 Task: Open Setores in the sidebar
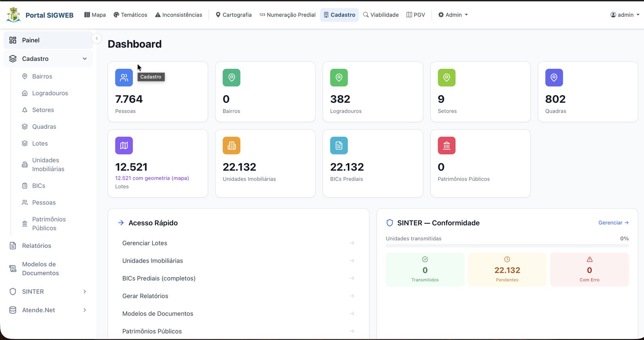[x=43, y=110]
